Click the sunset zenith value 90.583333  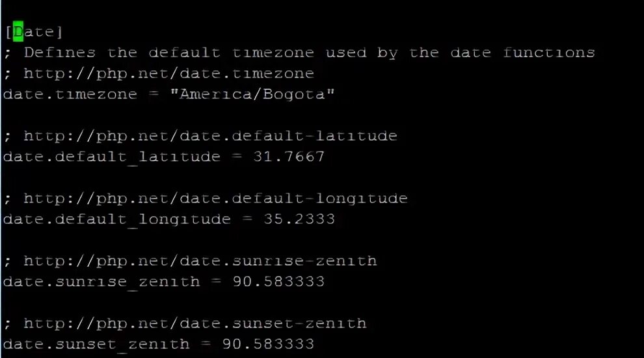pyautogui.click(x=268, y=344)
